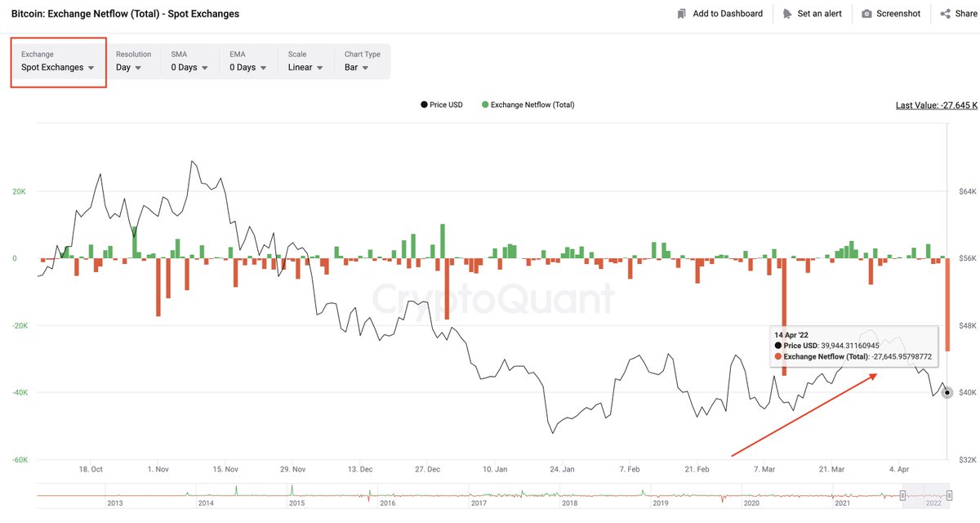Click the Share button label

[966, 14]
